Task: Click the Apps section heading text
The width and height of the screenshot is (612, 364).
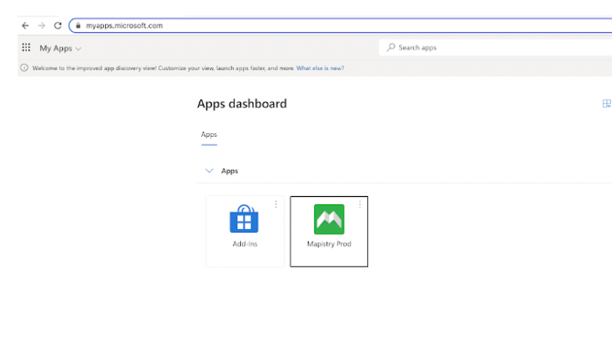Action: pos(229,172)
